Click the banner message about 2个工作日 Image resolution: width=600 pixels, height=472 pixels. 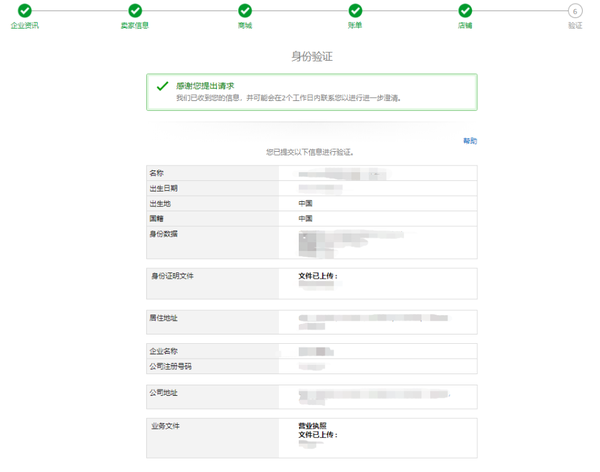[288, 98]
